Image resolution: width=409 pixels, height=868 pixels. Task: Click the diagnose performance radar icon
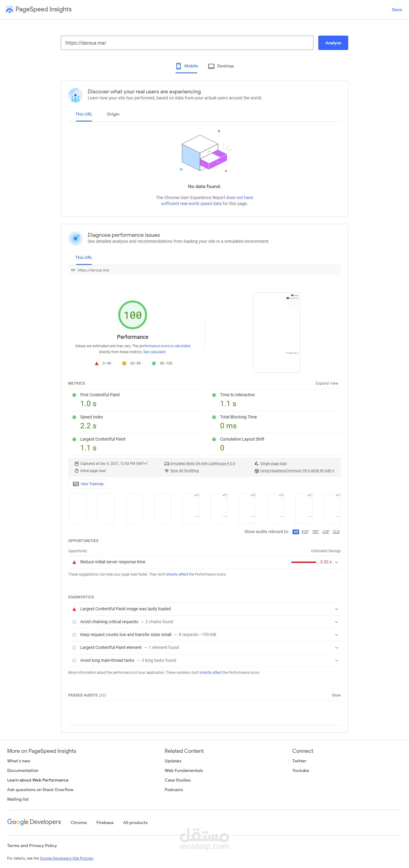coord(75,238)
